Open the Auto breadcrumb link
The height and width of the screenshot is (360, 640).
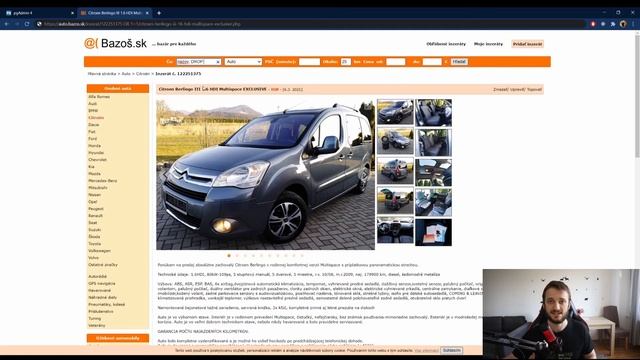(x=126, y=74)
